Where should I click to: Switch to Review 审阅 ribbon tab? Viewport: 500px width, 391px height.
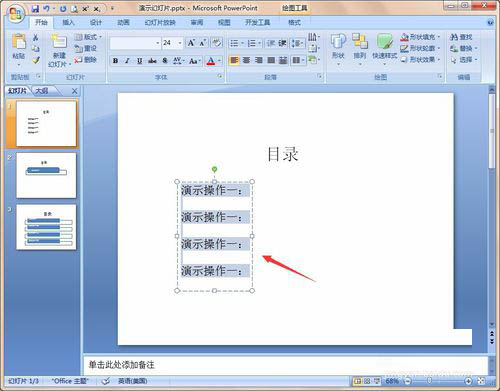(x=197, y=22)
